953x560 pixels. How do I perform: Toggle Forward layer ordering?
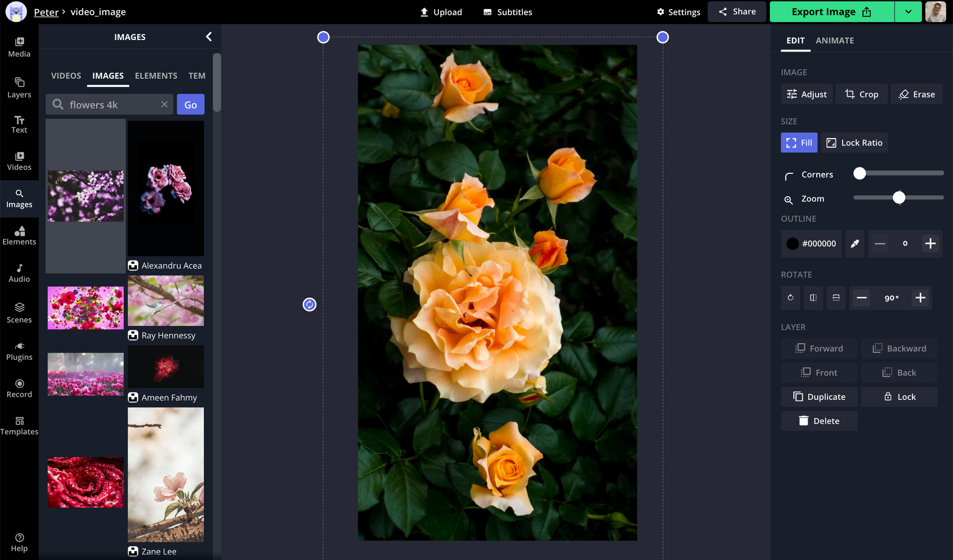(x=818, y=348)
